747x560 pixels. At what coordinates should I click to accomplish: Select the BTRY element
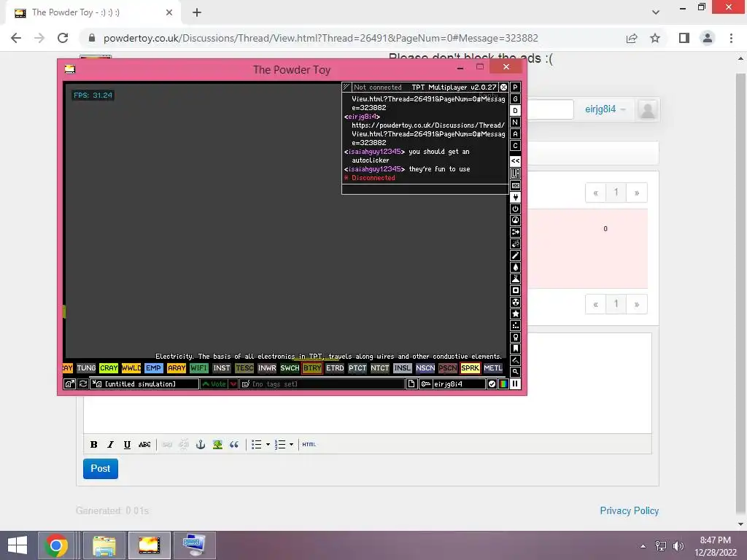pyautogui.click(x=312, y=368)
